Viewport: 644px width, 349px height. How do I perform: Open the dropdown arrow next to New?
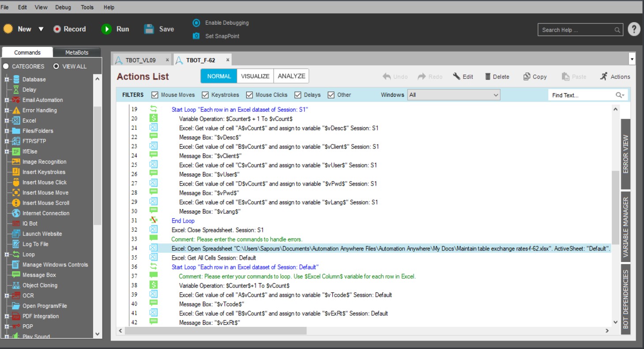[x=41, y=29]
